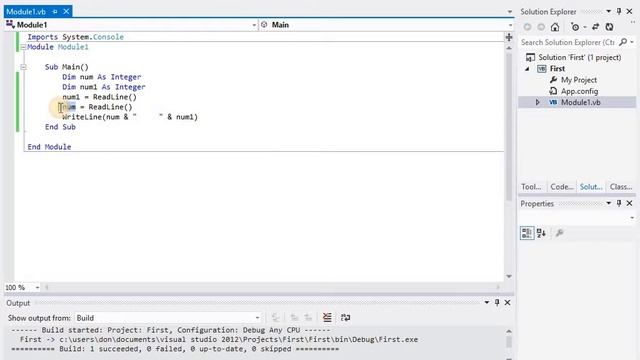Click the Solution 'First' node icon

click(x=530, y=58)
